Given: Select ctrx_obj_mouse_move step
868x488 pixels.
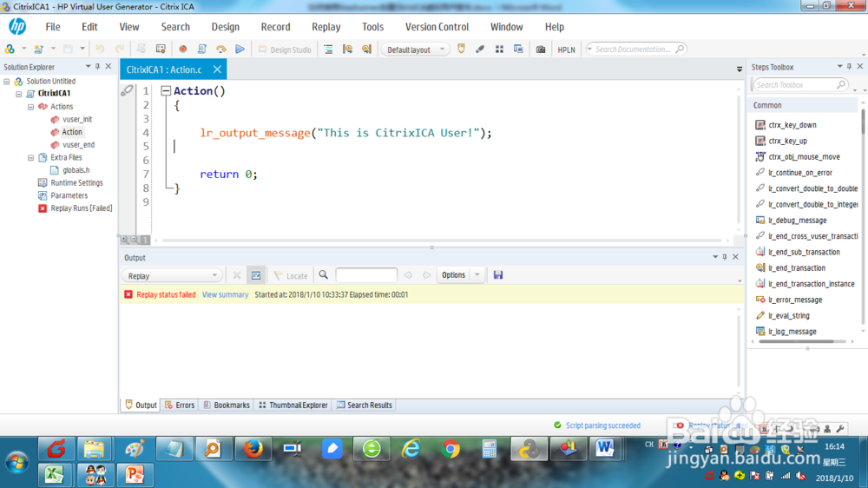Looking at the screenshot, I should point(804,157).
